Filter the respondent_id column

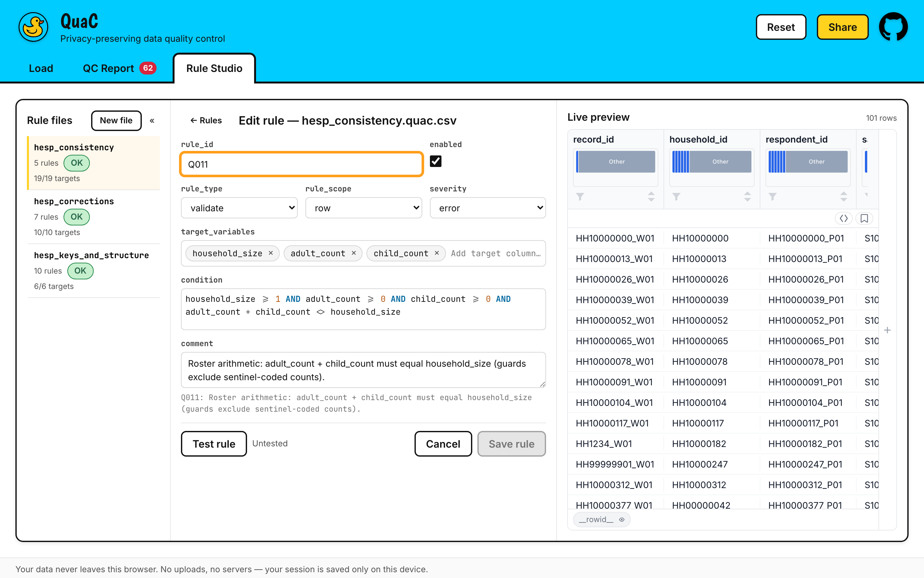pyautogui.click(x=773, y=197)
